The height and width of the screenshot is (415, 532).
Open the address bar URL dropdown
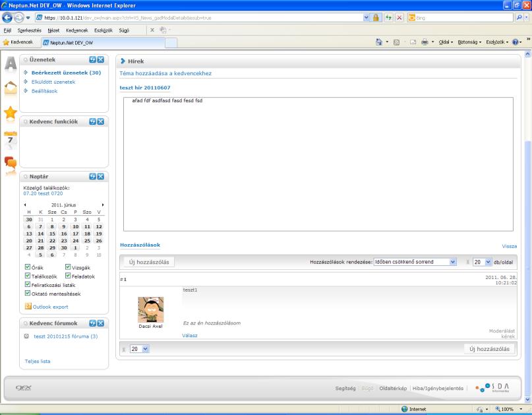tap(366, 18)
